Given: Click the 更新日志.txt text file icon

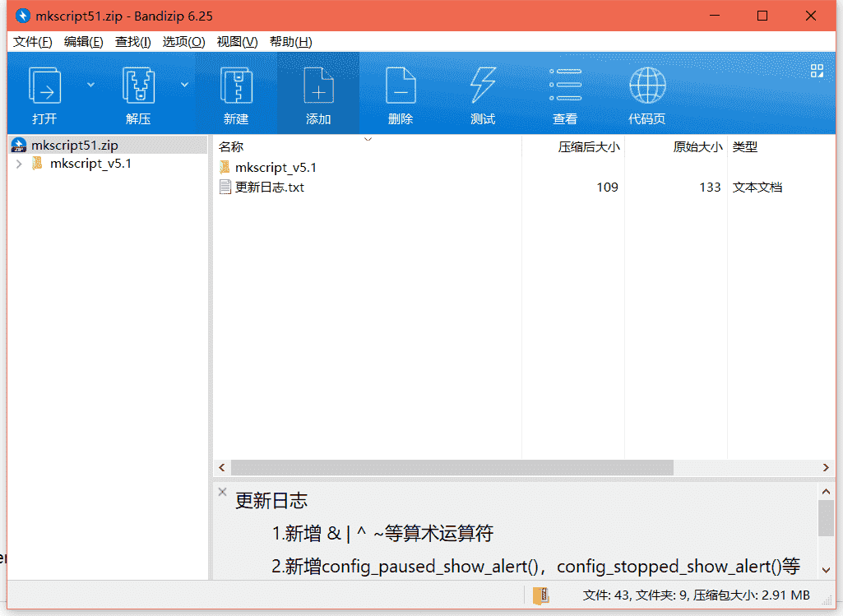Looking at the screenshot, I should [x=225, y=187].
